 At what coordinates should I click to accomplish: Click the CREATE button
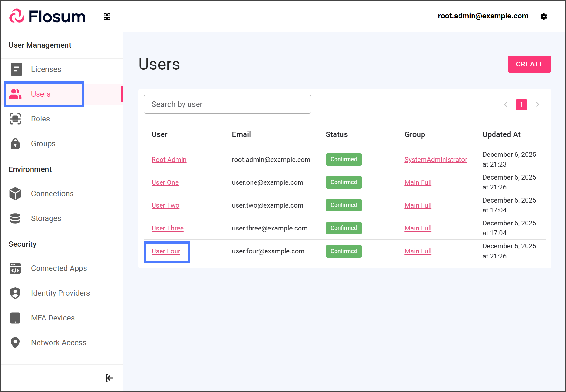[x=529, y=64]
